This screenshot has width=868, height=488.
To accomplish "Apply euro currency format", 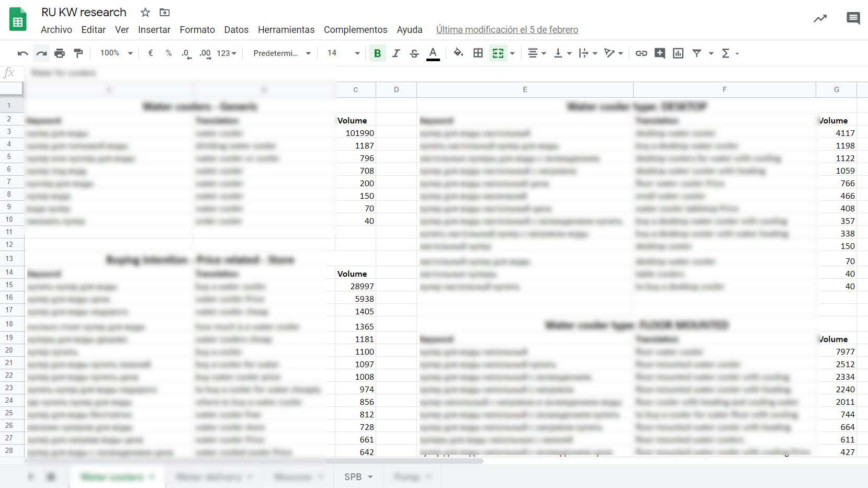I will 151,53.
